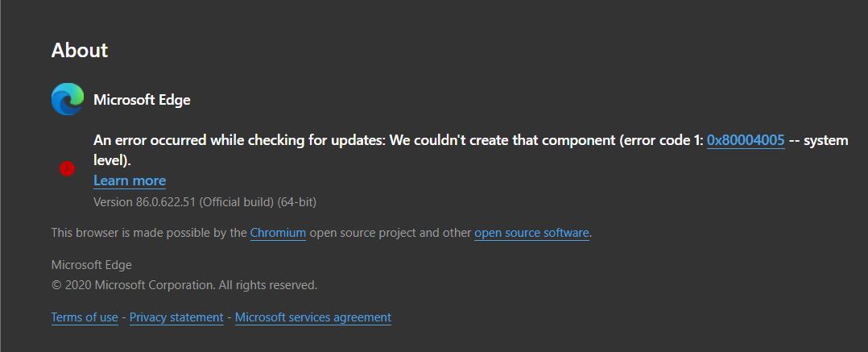Click the Microsoft Edge footer label above the copyright
Screen dimensions: 868x352
(91, 265)
